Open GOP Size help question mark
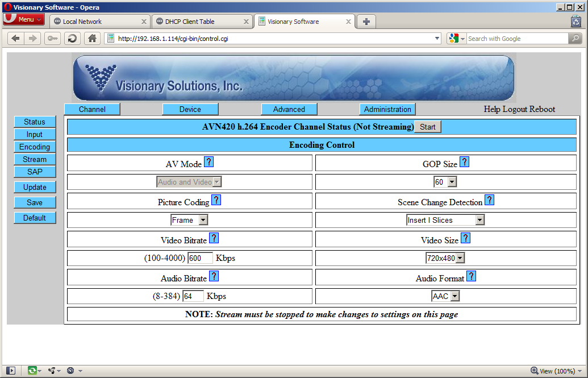 pos(464,162)
